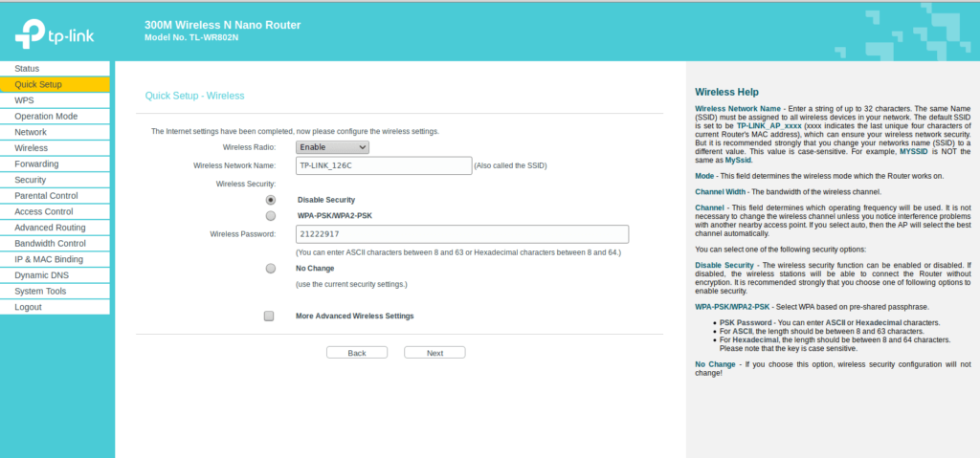This screenshot has width=980, height=458.
Task: Click the Wireless Network Name field
Action: point(383,165)
